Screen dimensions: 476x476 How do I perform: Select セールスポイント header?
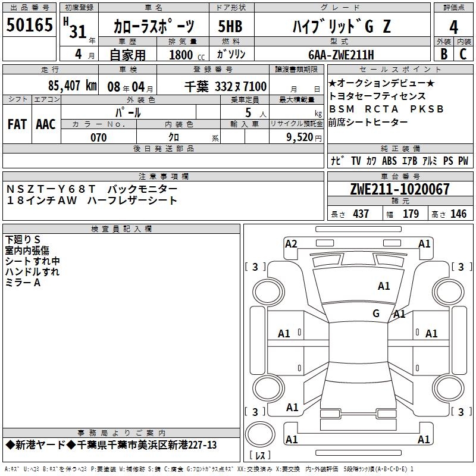point(400,69)
